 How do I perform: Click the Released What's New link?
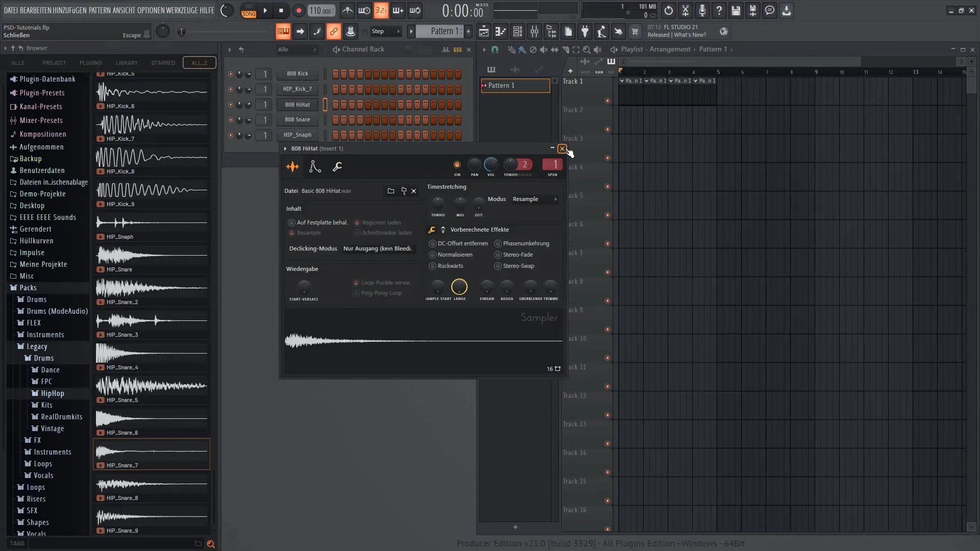click(677, 35)
